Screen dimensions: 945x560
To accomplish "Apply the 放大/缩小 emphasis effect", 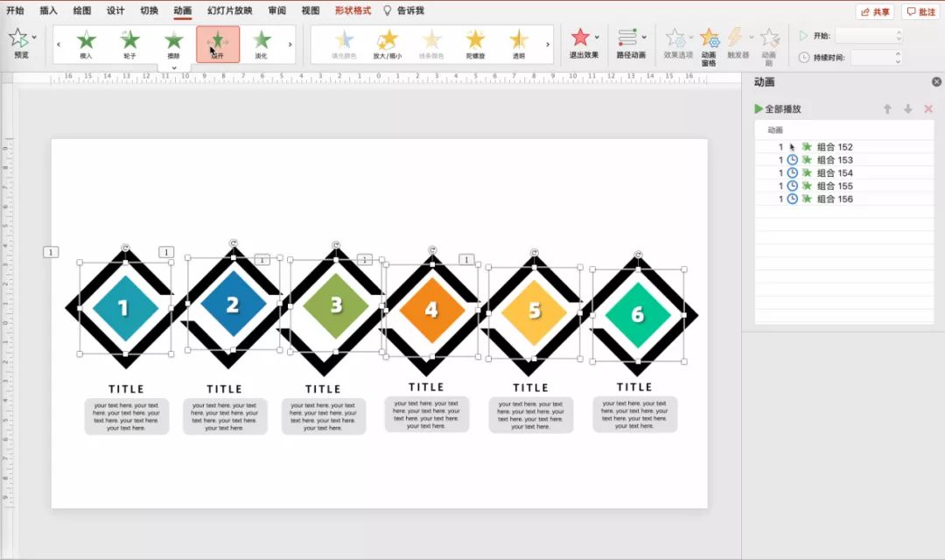I will click(x=388, y=44).
